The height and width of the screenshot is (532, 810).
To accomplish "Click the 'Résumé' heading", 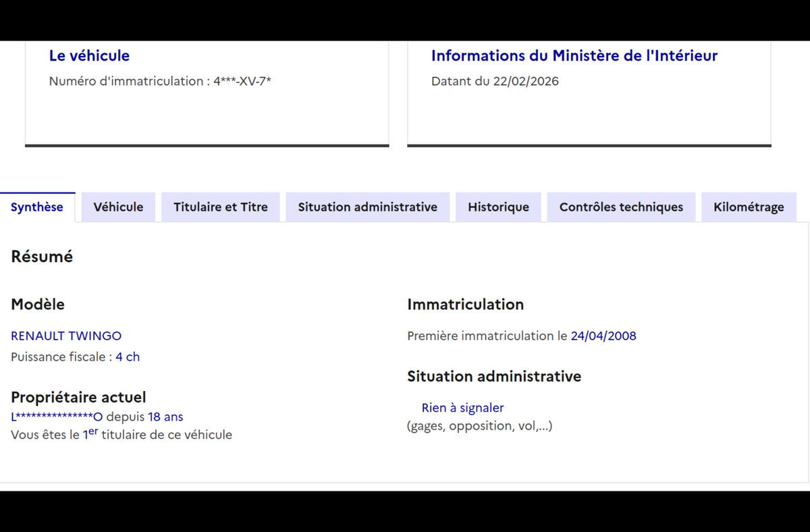I will pos(42,257).
